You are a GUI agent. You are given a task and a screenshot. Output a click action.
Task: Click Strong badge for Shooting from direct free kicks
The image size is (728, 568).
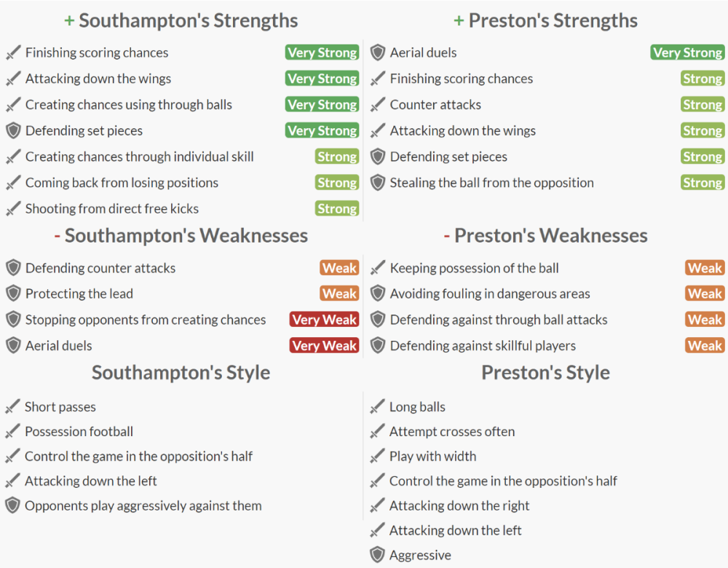(x=337, y=209)
